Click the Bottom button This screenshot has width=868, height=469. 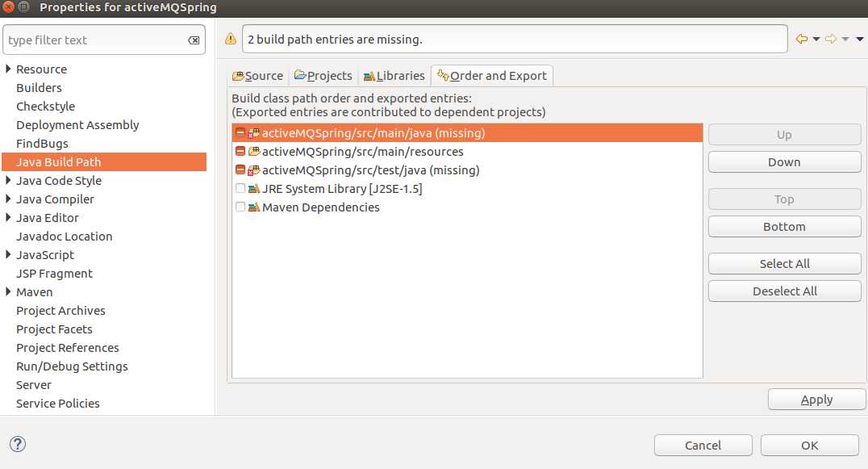coord(784,227)
